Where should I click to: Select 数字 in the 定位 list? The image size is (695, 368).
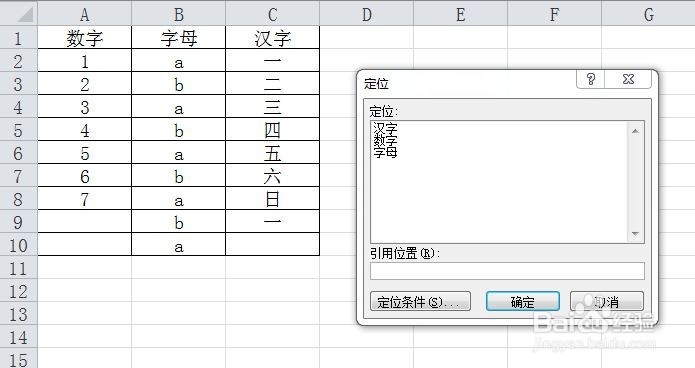(385, 141)
